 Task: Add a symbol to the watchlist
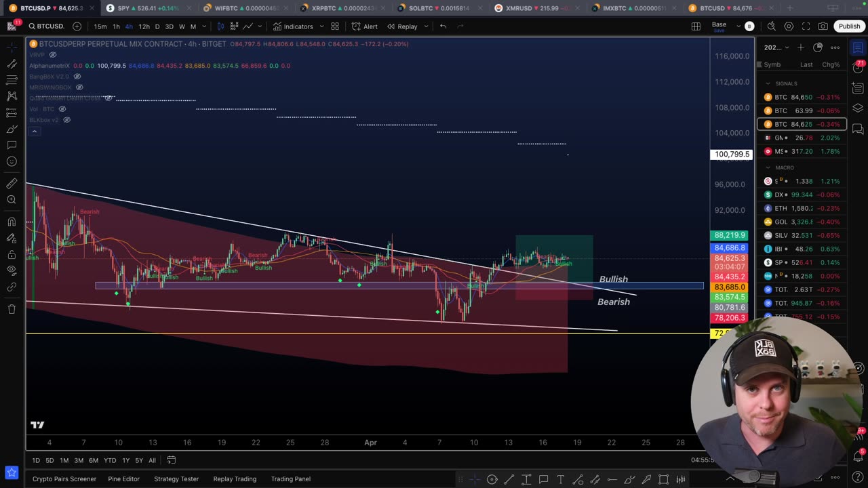tap(801, 47)
